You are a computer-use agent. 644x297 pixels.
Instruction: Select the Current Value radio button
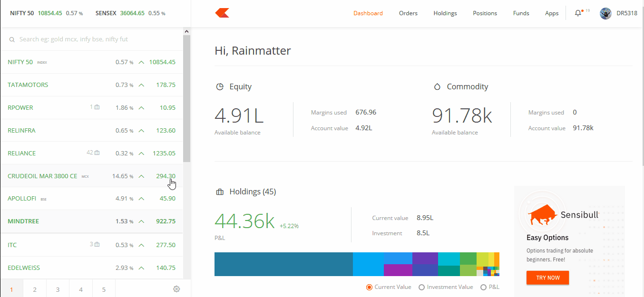pos(369,287)
